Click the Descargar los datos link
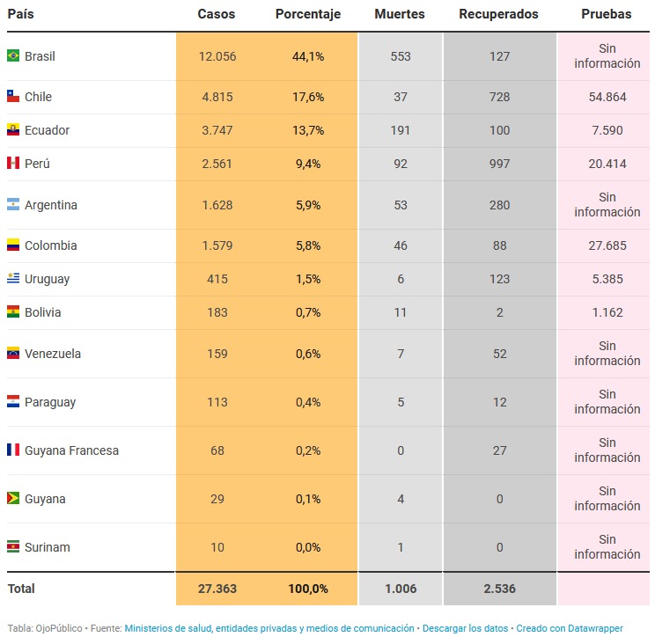Screen dimensions: 655x644 [464, 629]
